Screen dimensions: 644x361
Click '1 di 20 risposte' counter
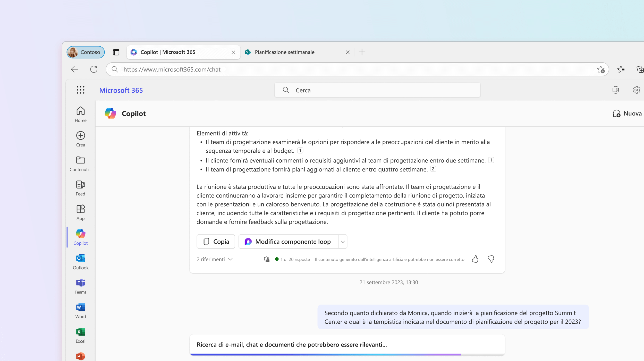pos(295,259)
